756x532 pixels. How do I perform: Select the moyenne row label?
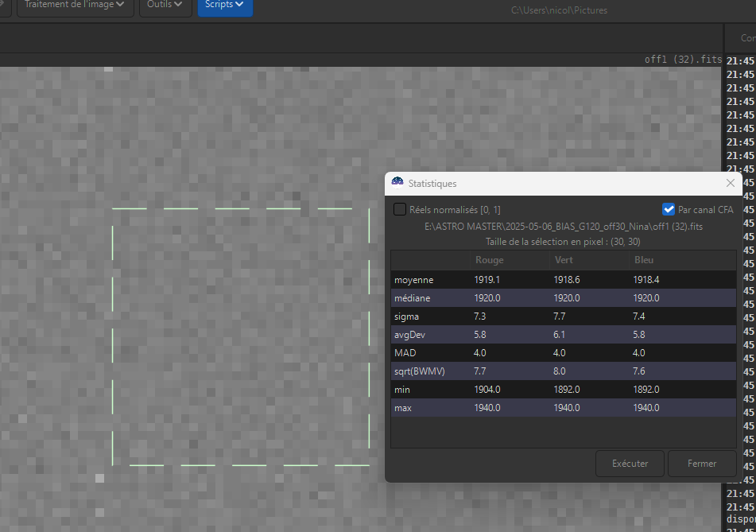point(413,280)
